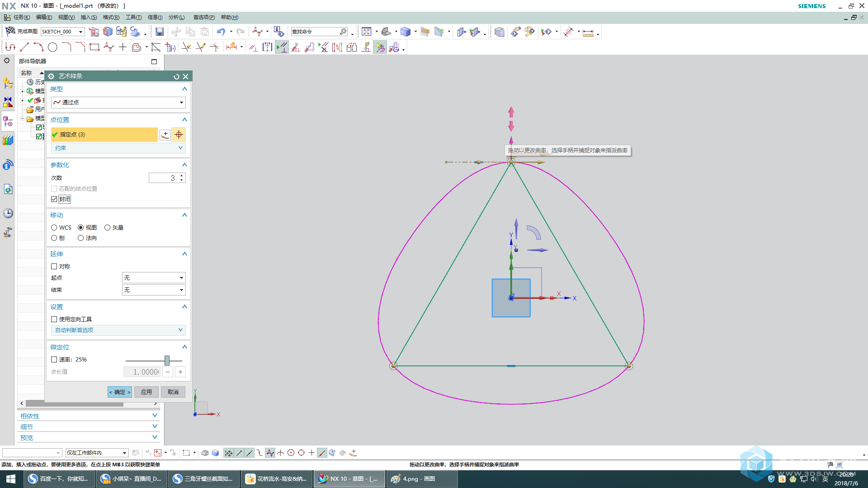
Task: Enable the 对称 checkbox
Action: (x=54, y=267)
